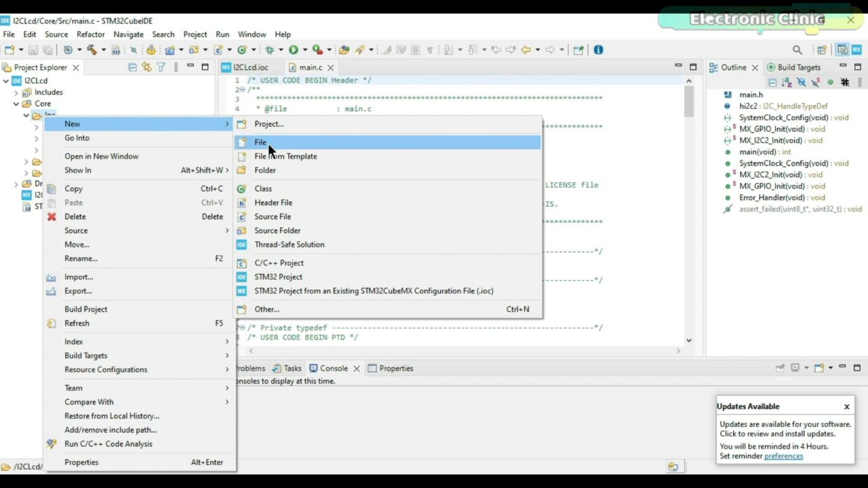
Task: Click the red Delete X icon in context menu
Action: coord(52,217)
